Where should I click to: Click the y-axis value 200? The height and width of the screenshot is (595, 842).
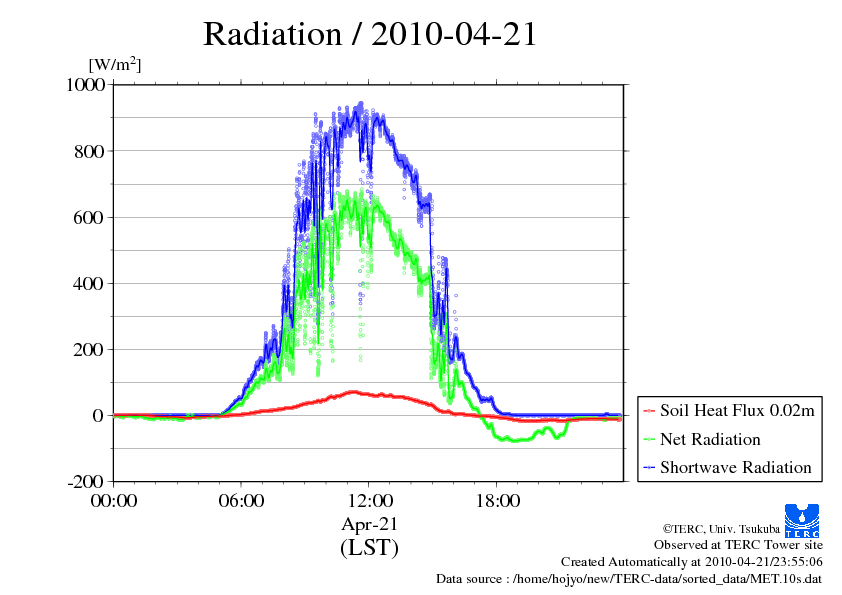pyautogui.click(x=89, y=350)
